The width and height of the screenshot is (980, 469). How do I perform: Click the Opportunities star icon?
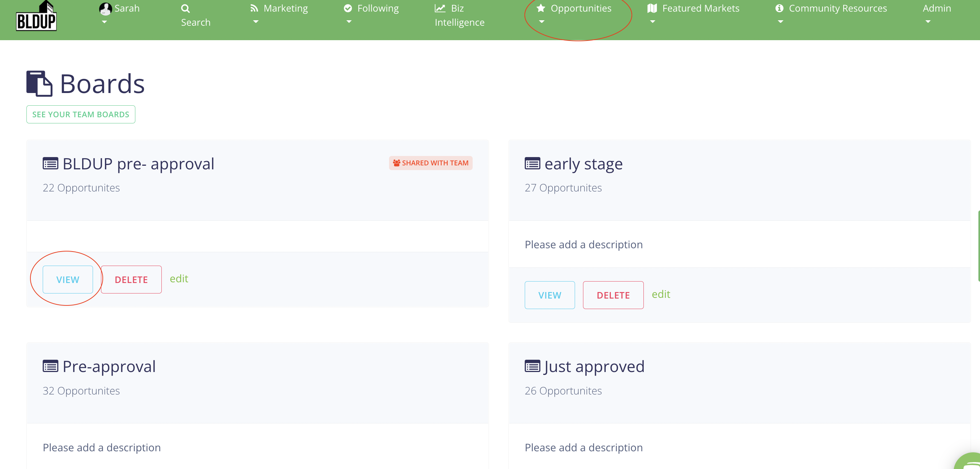point(541,8)
